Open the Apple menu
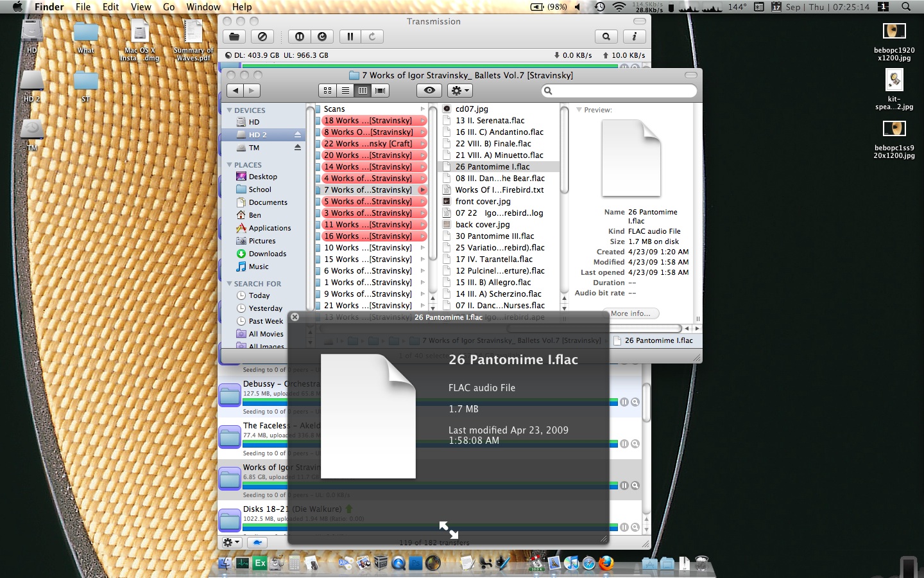This screenshot has width=924, height=578. coord(17,7)
